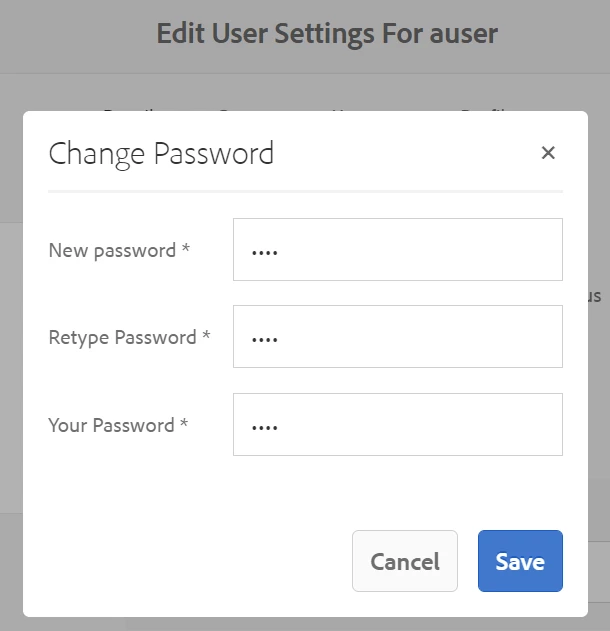The width and height of the screenshot is (610, 631).
Task: Select the Retype Password input field
Action: pos(398,336)
